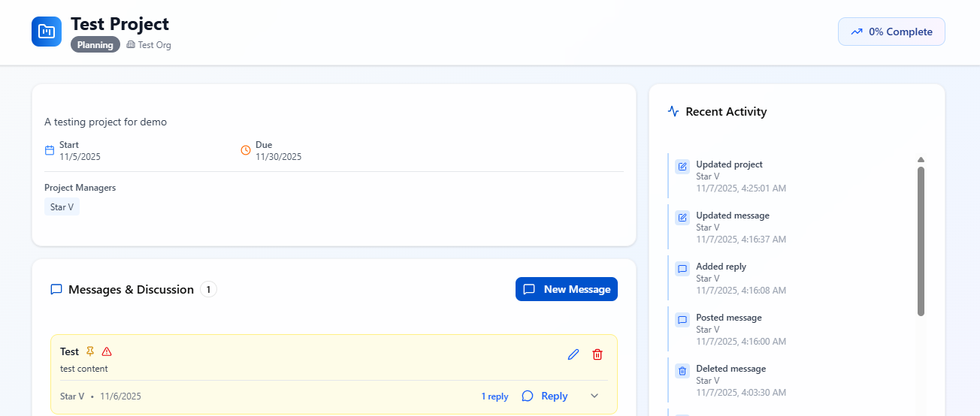The image size is (980, 416).
Task: Click the orange clock icon next to Due
Action: click(246, 150)
